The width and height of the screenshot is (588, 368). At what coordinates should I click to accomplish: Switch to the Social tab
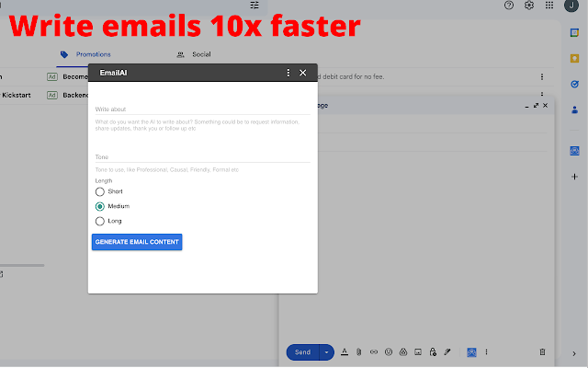click(x=194, y=54)
